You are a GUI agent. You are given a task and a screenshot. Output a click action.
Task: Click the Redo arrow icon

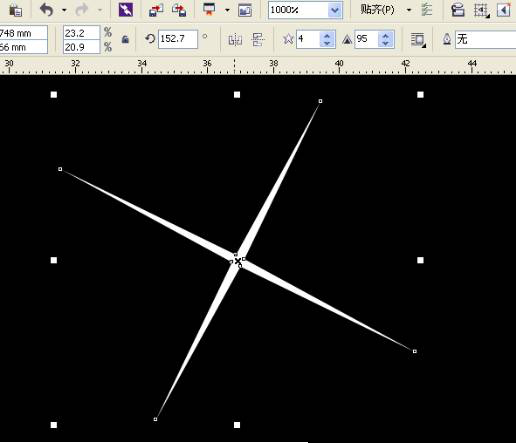coord(81,10)
